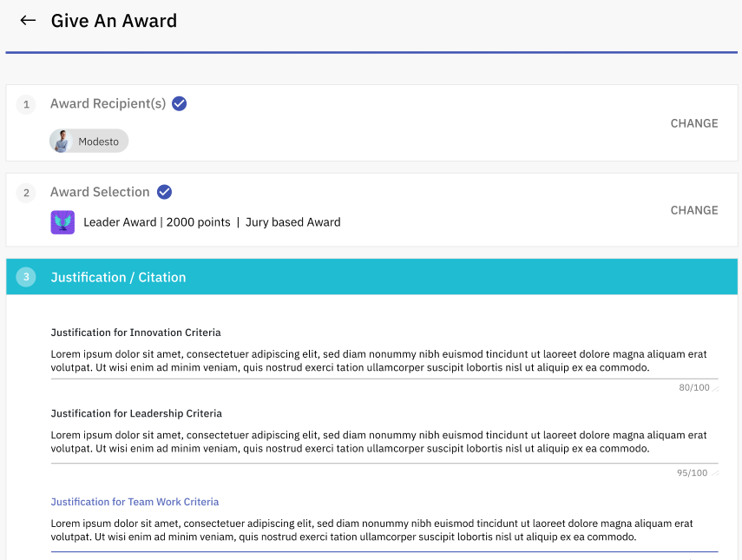Select the Modesto recipient chip
This screenshot has height=560, width=742.
coord(89,141)
